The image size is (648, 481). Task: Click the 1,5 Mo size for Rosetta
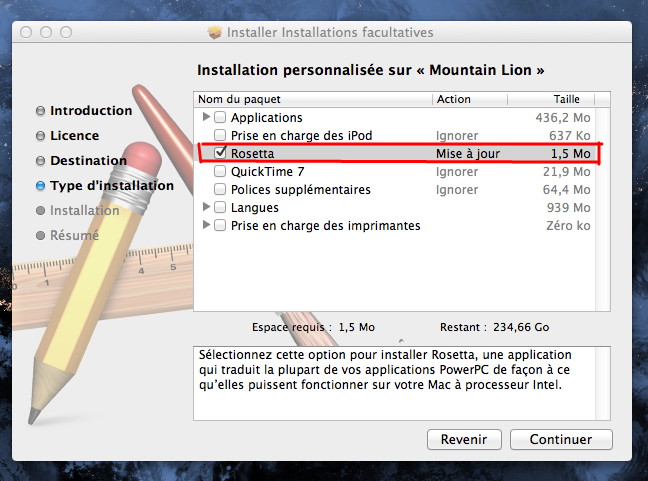(x=570, y=154)
